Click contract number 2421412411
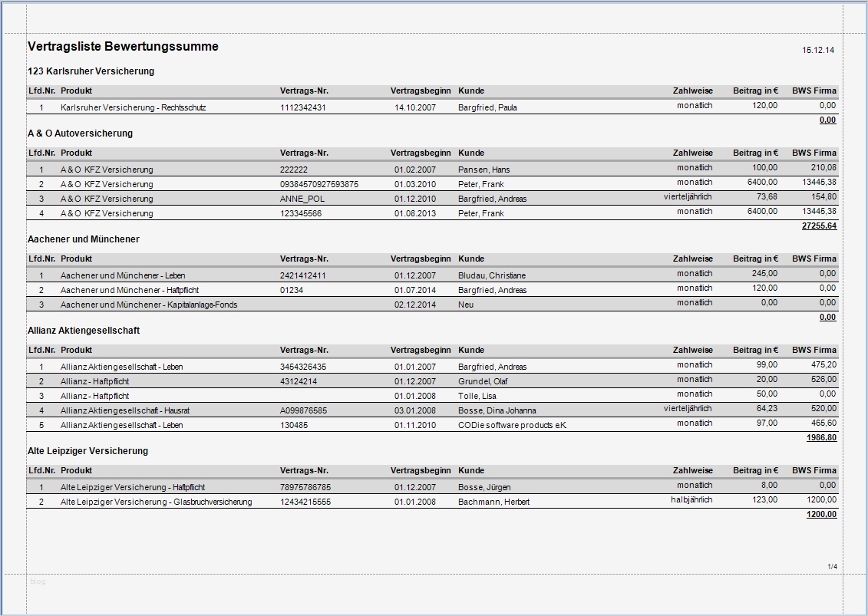 (303, 275)
